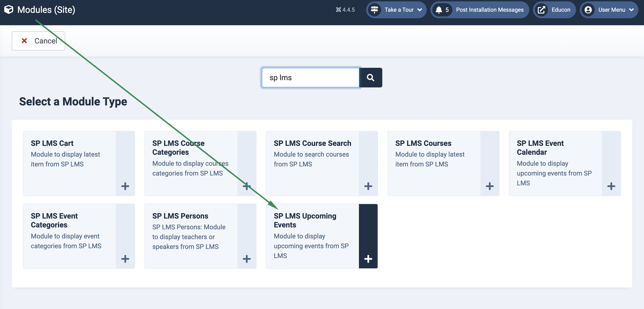Click the SP LMS Event Categories add icon
This screenshot has width=644, height=309.
tap(125, 259)
